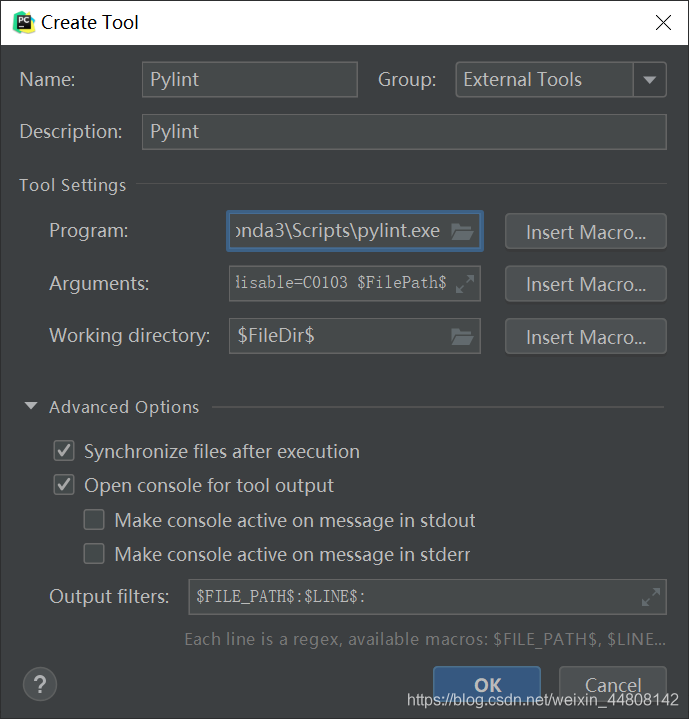Open the Group dropdown arrow
This screenshot has width=689, height=719.
(650, 80)
